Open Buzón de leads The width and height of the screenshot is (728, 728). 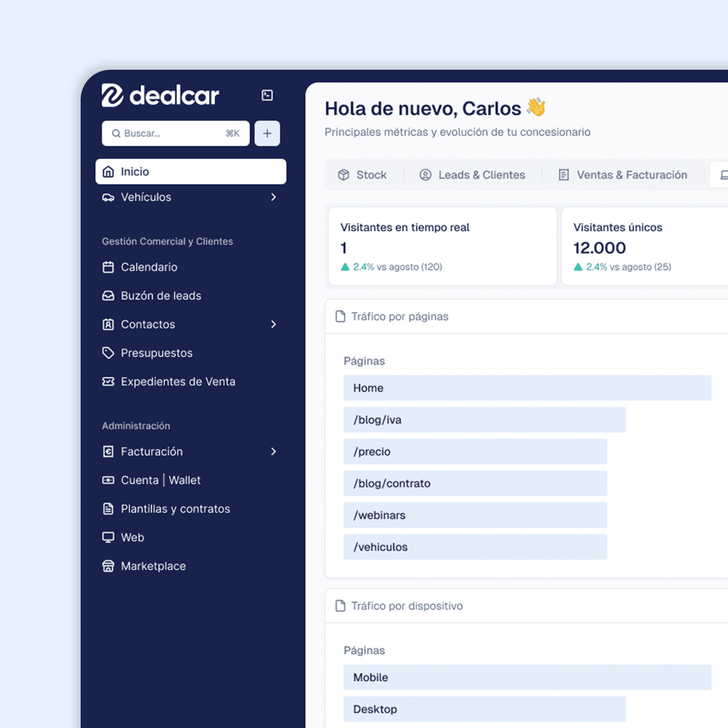coord(161,295)
